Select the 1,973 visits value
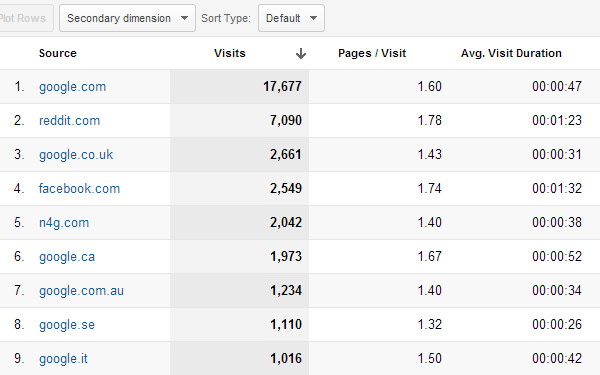The image size is (600, 375). pos(286,256)
